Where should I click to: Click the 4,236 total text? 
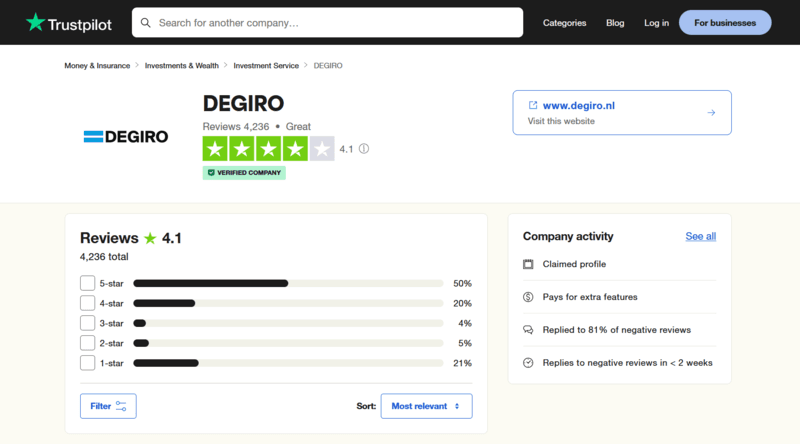click(104, 257)
